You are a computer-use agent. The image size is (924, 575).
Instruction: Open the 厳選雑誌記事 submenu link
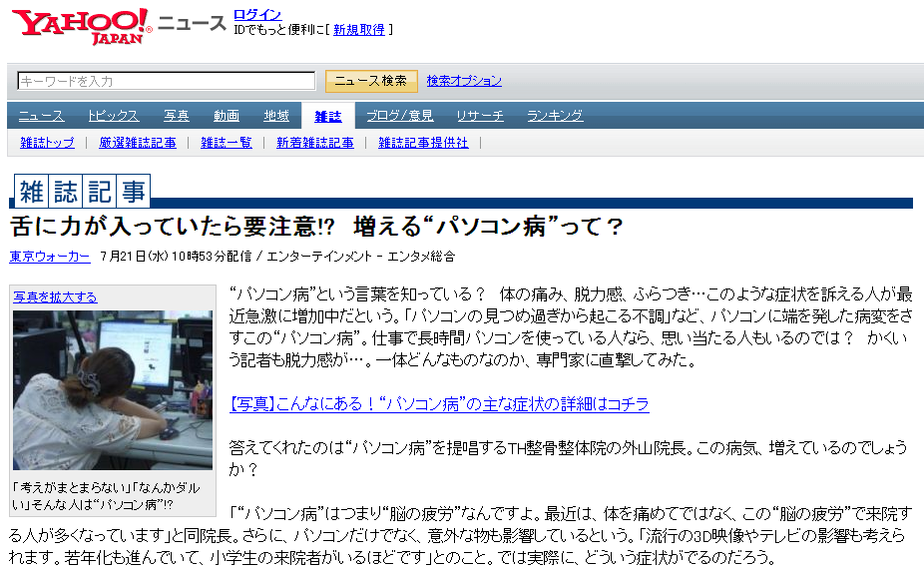click(138, 143)
